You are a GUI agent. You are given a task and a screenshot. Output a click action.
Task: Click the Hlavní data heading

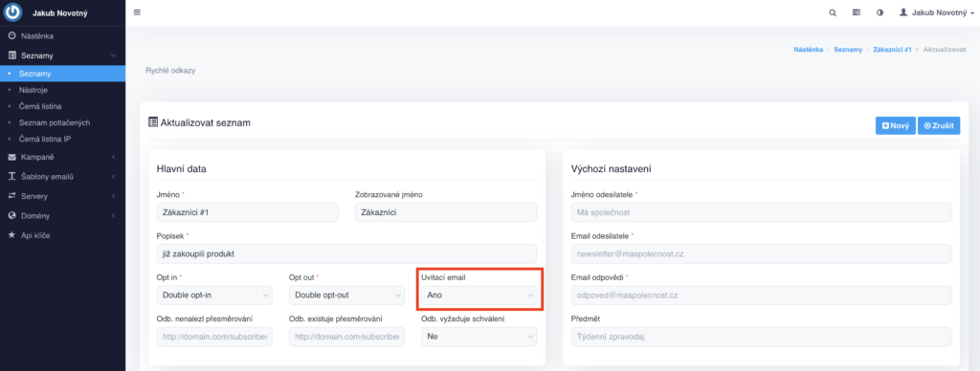point(181,168)
